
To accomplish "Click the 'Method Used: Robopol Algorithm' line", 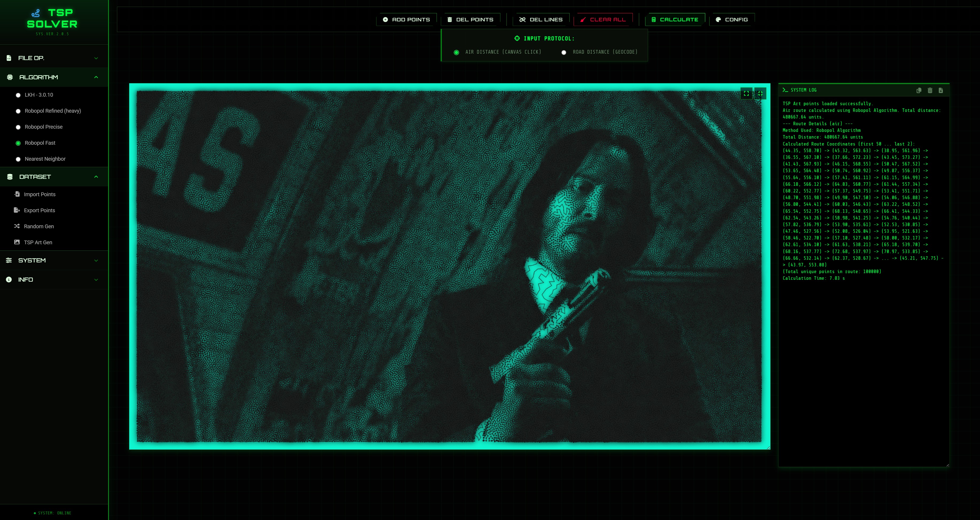I will [x=821, y=131].
